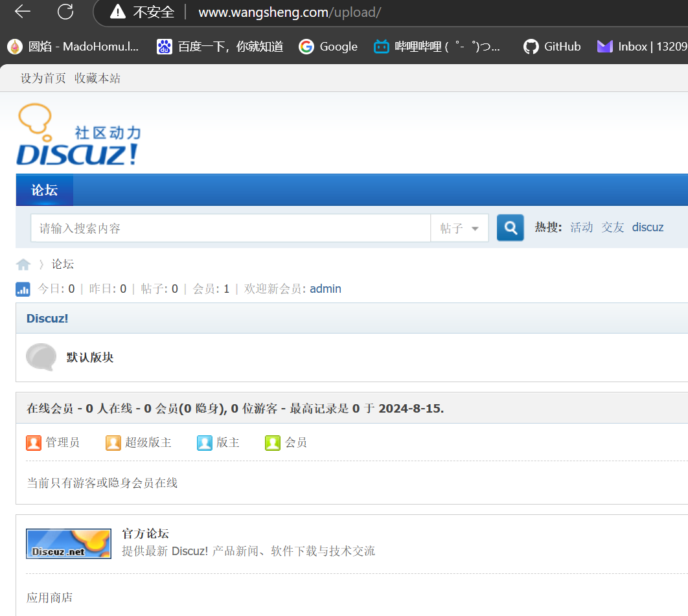Screen dimensions: 688x616
Task: Click the Discuz! logo
Action: [x=78, y=135]
